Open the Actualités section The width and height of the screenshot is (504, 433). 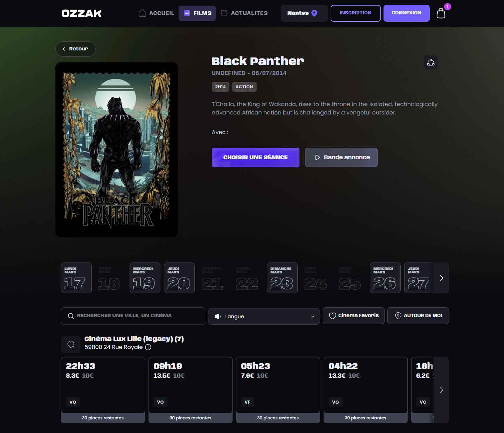(x=244, y=13)
